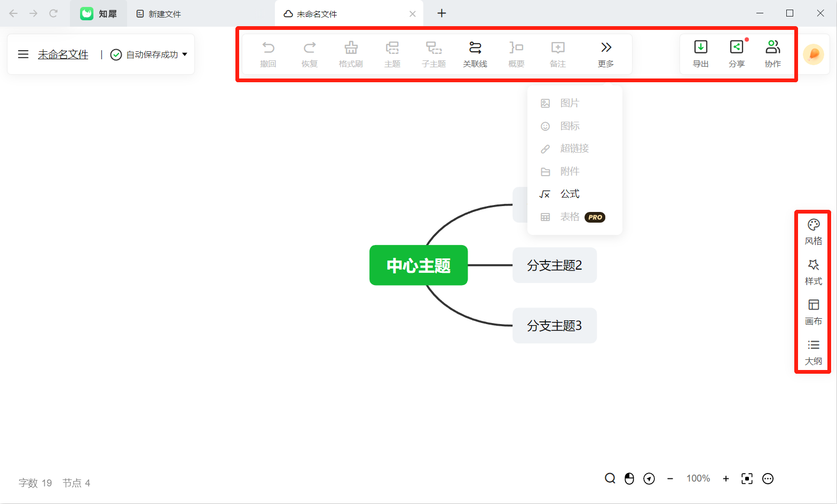837x504 pixels.
Task: Click the browser back arrow
Action: (13, 13)
